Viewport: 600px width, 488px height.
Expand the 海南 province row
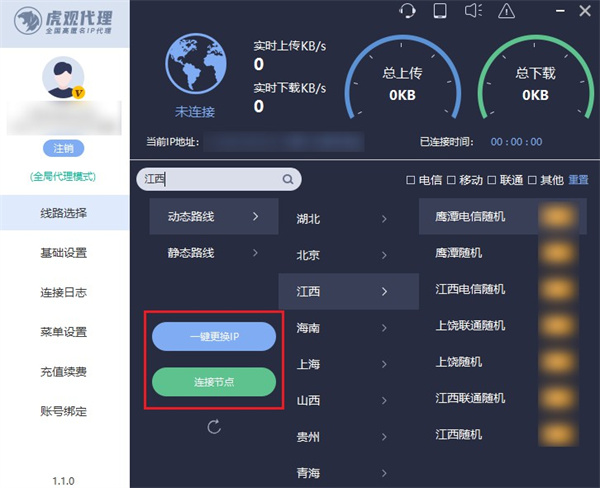(349, 328)
